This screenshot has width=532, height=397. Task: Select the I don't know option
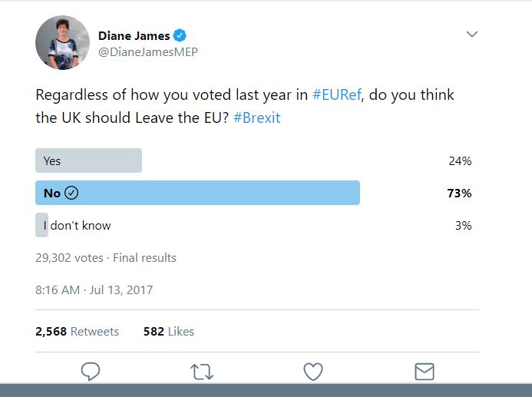pos(77,225)
